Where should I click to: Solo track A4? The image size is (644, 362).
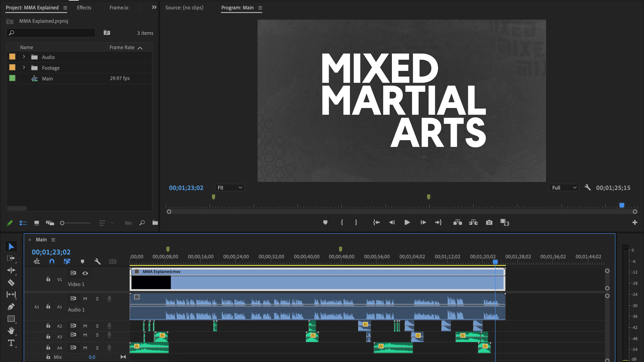(x=97, y=348)
